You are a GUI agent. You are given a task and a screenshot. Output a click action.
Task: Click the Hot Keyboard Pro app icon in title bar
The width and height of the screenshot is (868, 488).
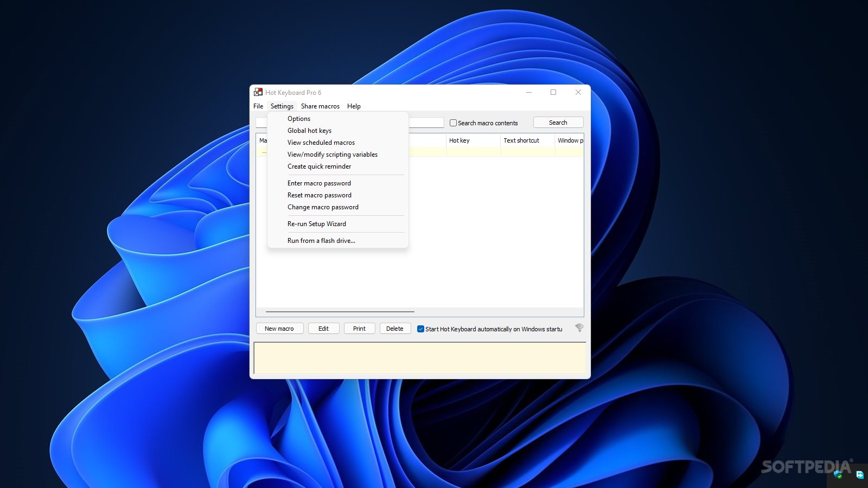click(258, 92)
